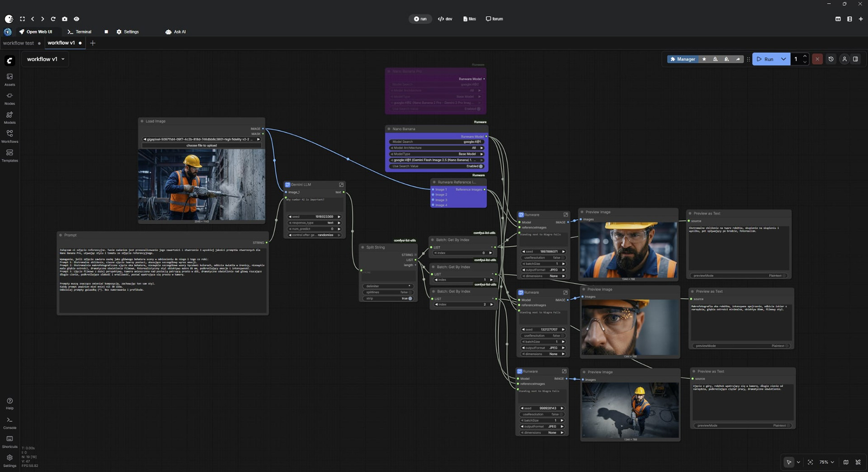Open the user account icon

point(844,59)
